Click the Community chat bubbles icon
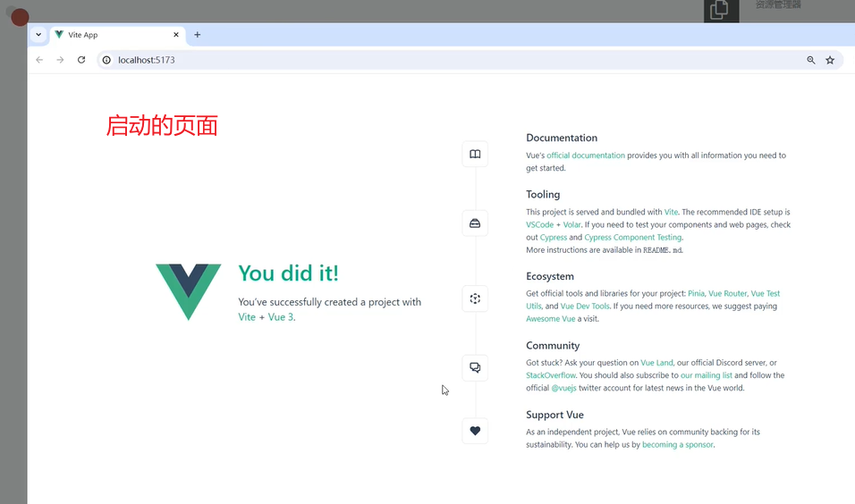The image size is (855, 504). 475,368
